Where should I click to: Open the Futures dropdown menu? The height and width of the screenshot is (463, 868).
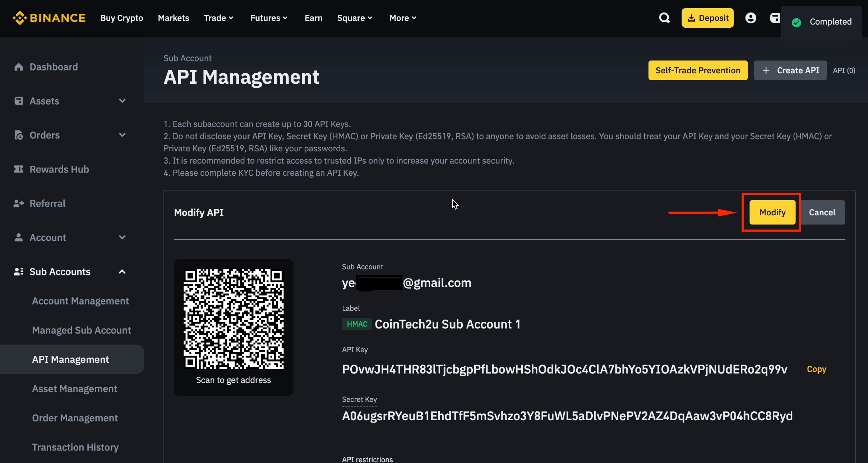(269, 18)
